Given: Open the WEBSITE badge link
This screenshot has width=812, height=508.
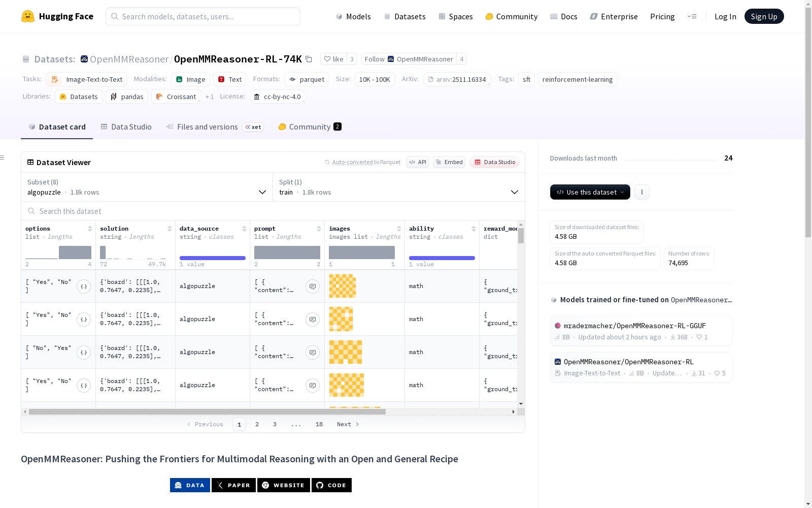Looking at the screenshot, I should click(x=284, y=485).
